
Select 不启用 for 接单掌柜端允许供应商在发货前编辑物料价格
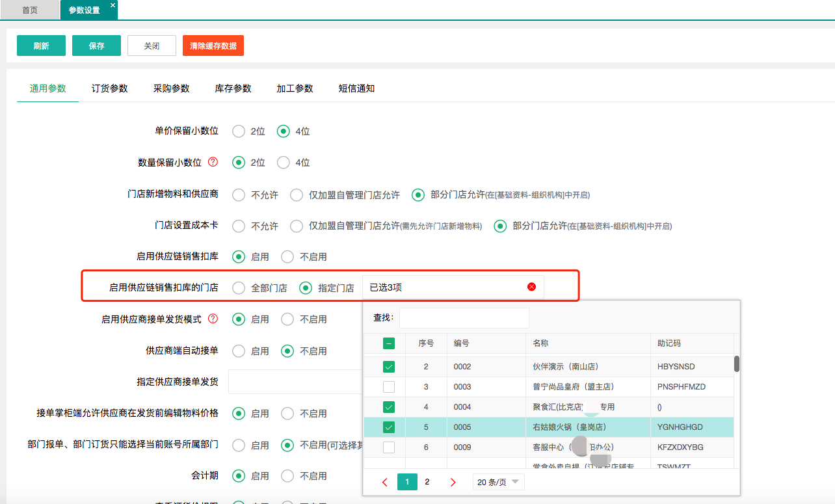point(287,413)
